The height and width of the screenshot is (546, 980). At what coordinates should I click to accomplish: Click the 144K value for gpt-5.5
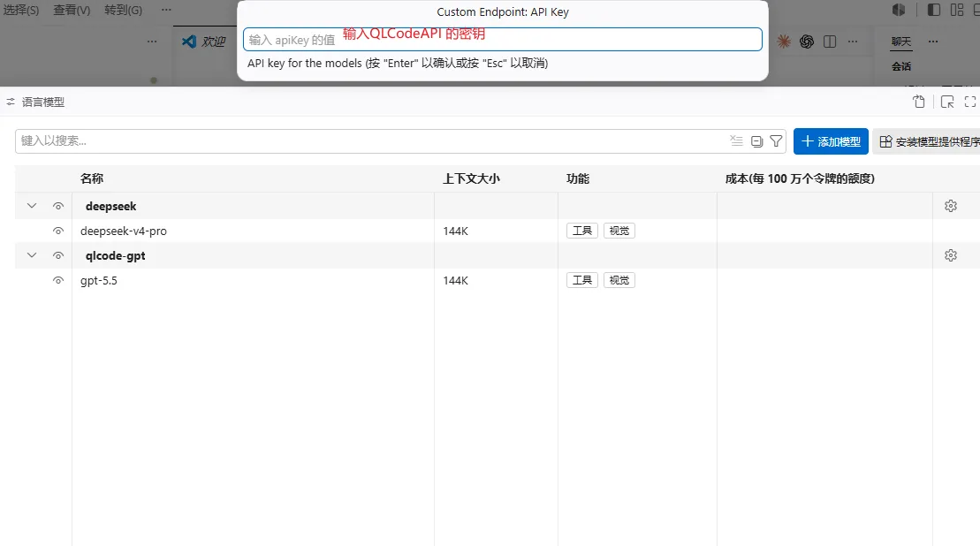pos(456,280)
